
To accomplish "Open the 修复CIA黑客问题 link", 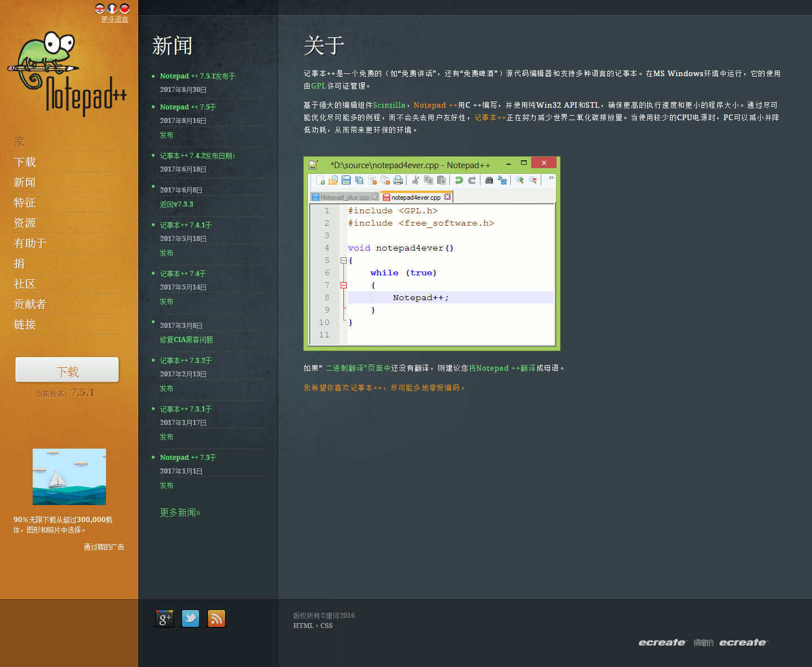I will [x=186, y=340].
